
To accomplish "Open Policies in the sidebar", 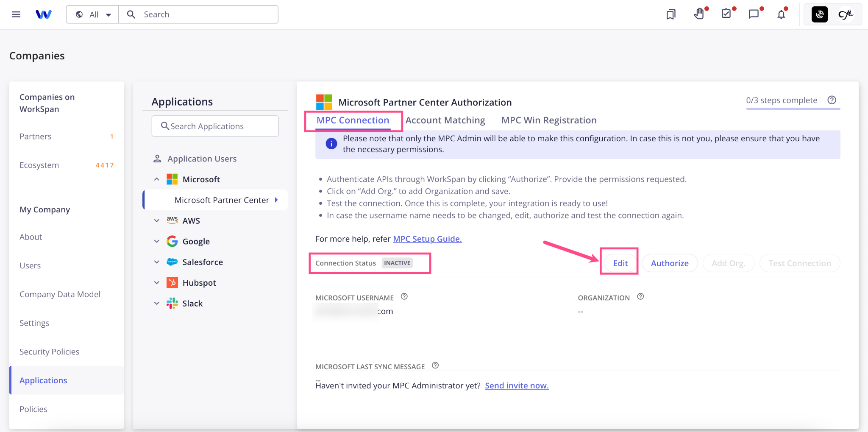I will pyautogui.click(x=33, y=409).
